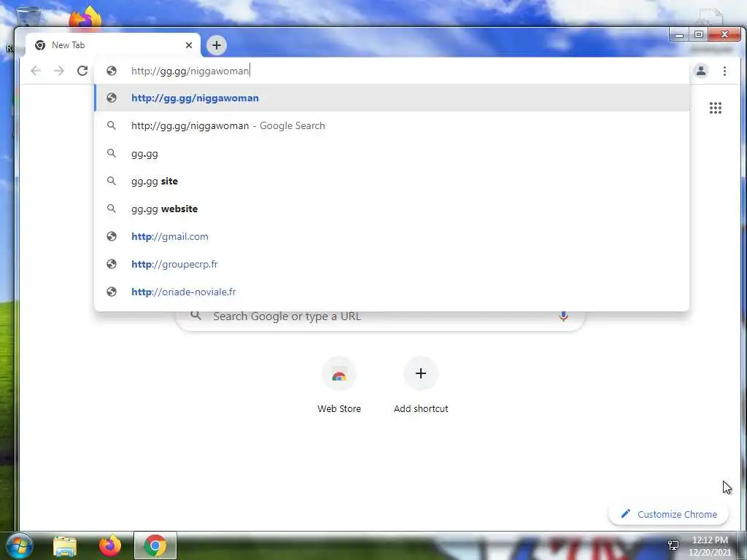747x560 pixels.
Task: Click the network icon in system tray
Action: (673, 545)
